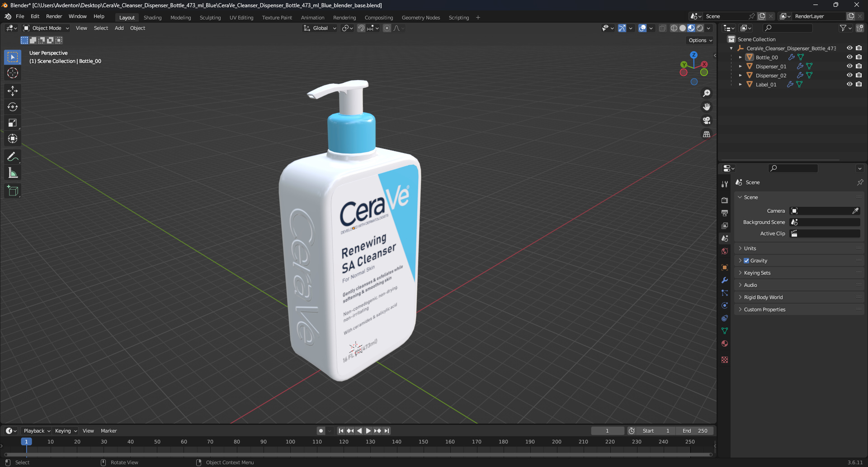
Task: Expand Bottle_00 in the outliner
Action: click(x=740, y=57)
